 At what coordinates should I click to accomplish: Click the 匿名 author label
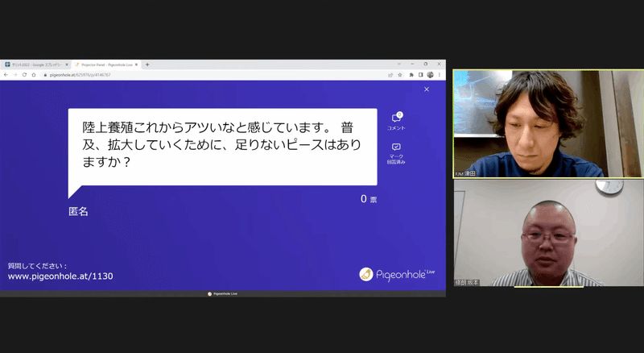pyautogui.click(x=78, y=211)
